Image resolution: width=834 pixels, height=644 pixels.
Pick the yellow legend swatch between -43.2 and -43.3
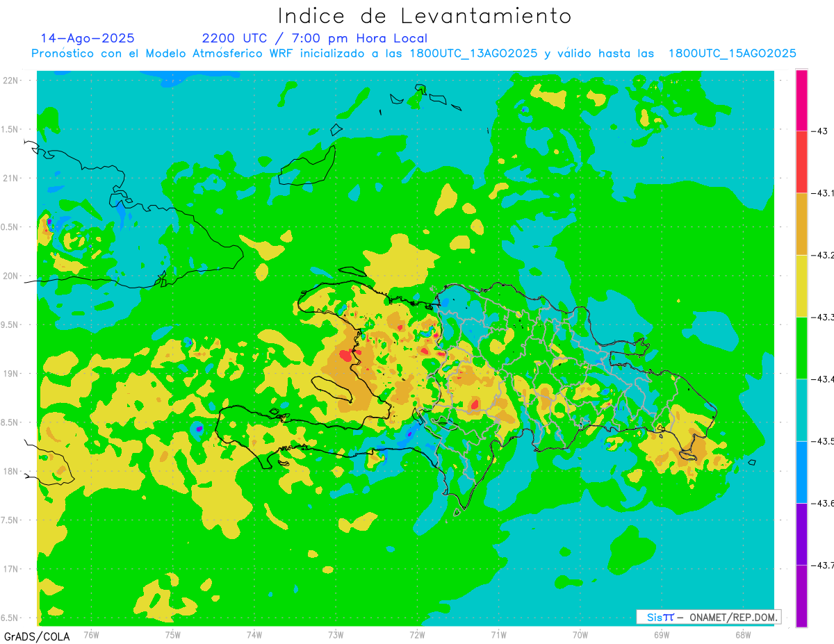801,286
